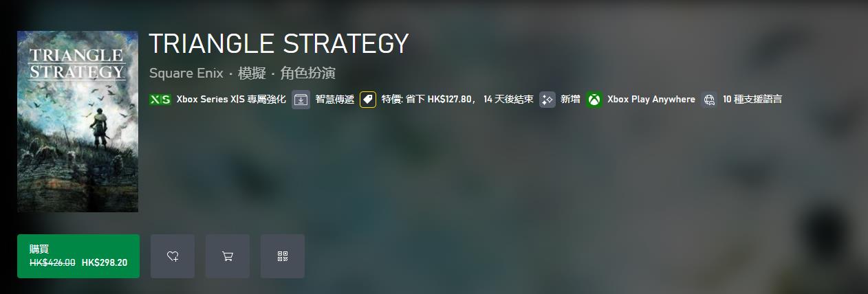Click the yellow price tag sale icon
Screen dimensions: 868x294
(368, 100)
